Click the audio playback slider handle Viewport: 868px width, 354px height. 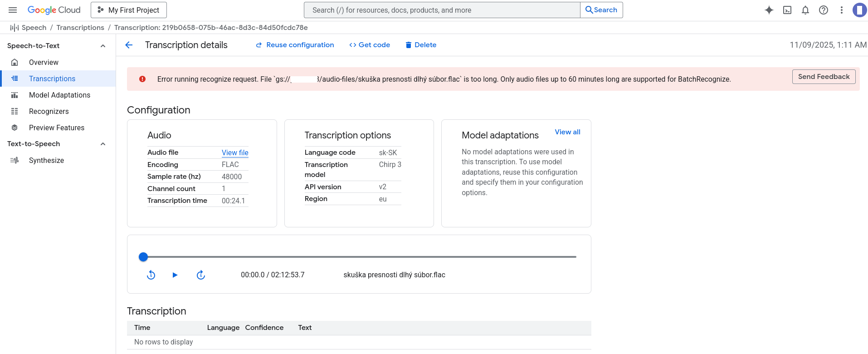(x=143, y=257)
